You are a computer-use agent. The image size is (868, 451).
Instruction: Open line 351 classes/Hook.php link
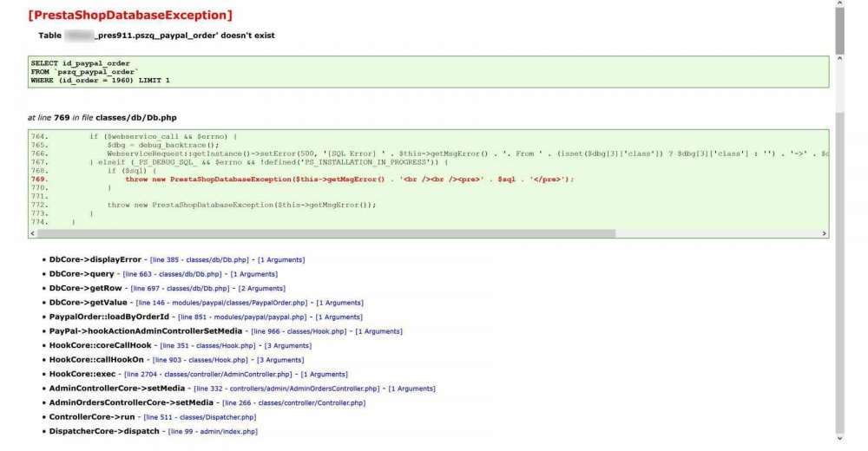207,346
